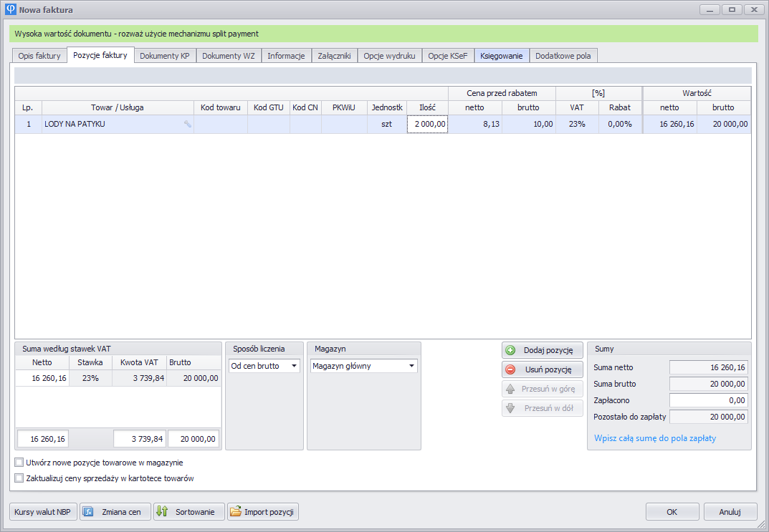Enable Utwórz nowe pozycje towarowe w magazynie

(19, 463)
